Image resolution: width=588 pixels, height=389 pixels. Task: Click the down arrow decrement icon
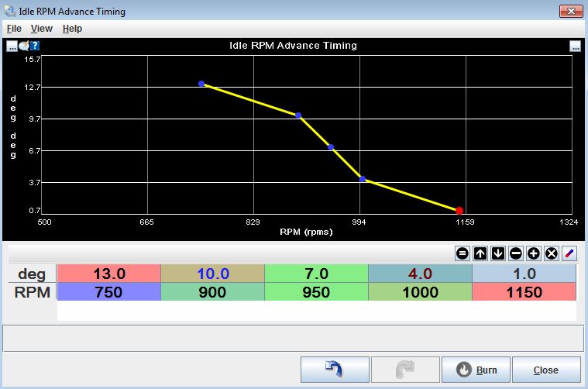point(498,253)
